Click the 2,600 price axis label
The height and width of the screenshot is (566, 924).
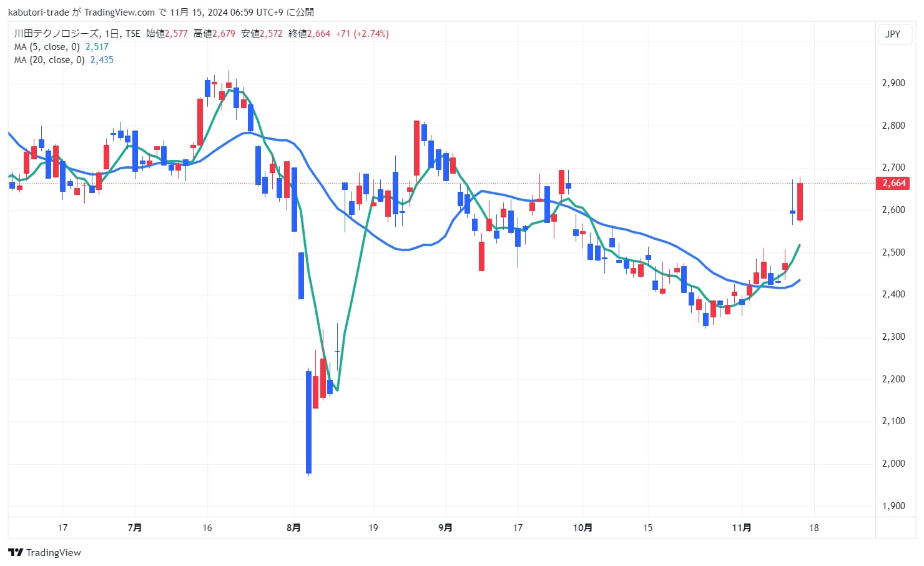[893, 210]
